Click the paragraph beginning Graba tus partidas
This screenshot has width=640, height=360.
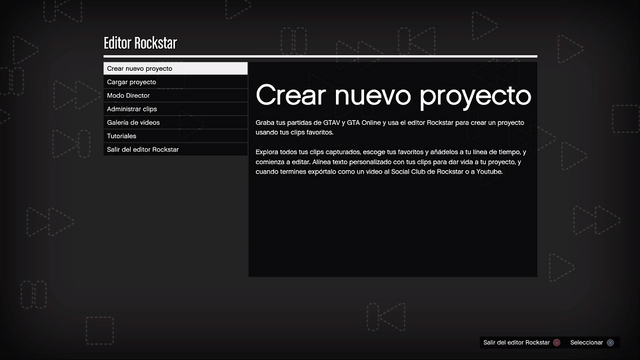pyautogui.click(x=390, y=127)
